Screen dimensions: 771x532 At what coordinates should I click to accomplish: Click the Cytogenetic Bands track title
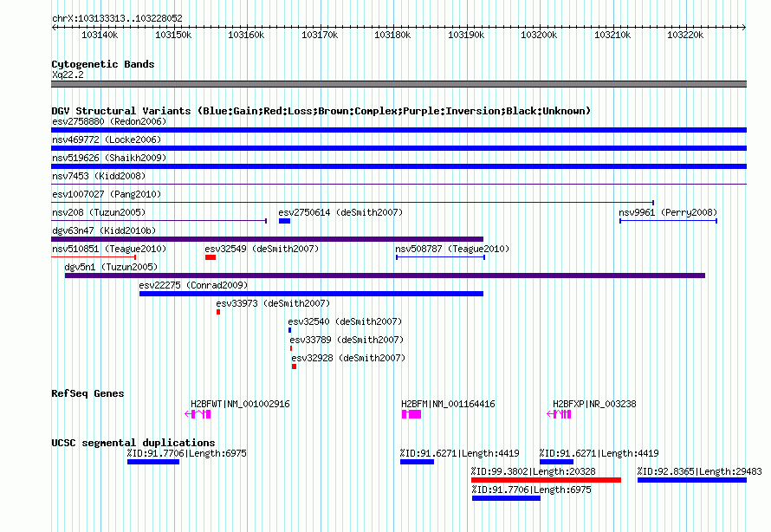pos(103,64)
